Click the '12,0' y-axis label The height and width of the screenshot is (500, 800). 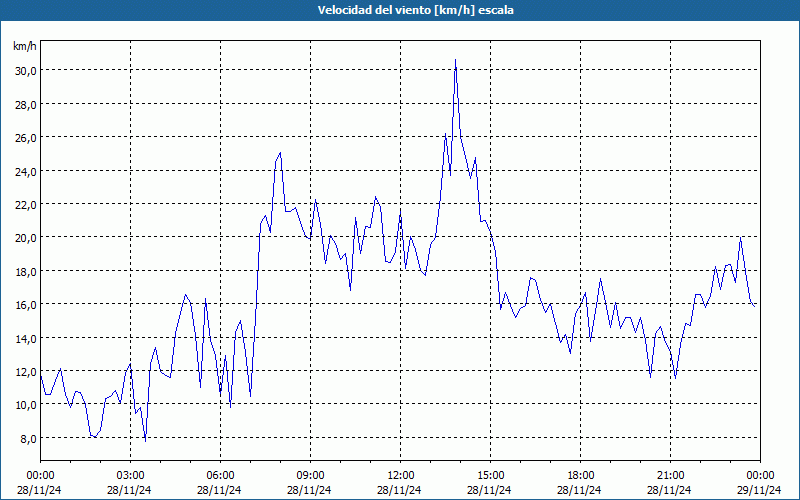pyautogui.click(x=26, y=372)
